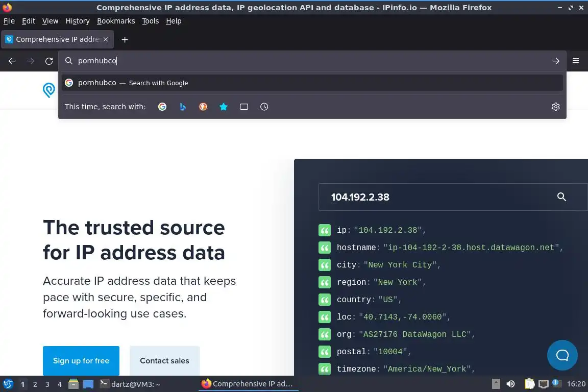Search open tabs using the tab icon
Screen dimensions: 588x392
coord(244,107)
